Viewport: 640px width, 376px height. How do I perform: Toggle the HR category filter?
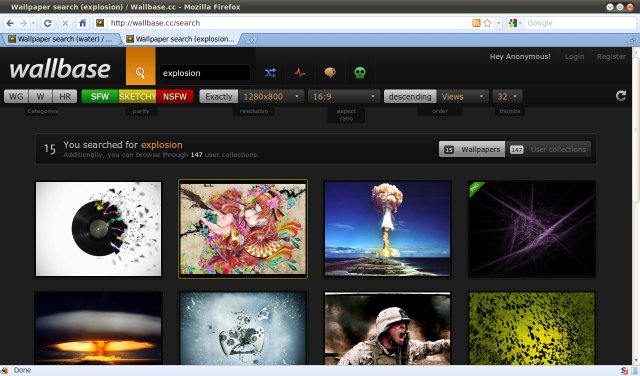(65, 96)
